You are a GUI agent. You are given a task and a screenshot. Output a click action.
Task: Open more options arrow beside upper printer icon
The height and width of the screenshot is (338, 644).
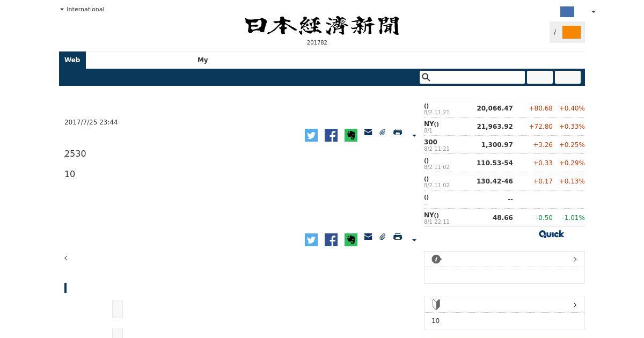(x=414, y=136)
